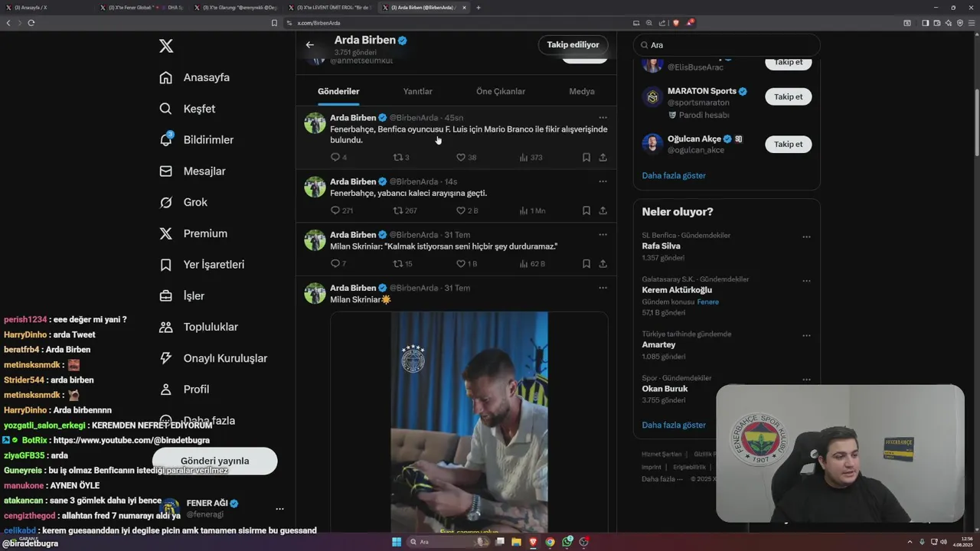Screen dimensions: 980x551
Task: Repost the Skriniar quote post
Action: [403, 264]
